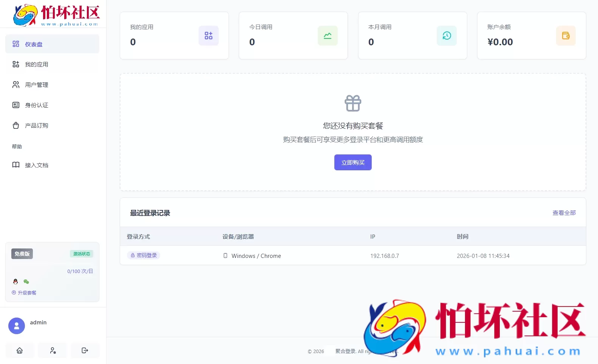Open 产品订购 in the sidebar

(x=52, y=126)
